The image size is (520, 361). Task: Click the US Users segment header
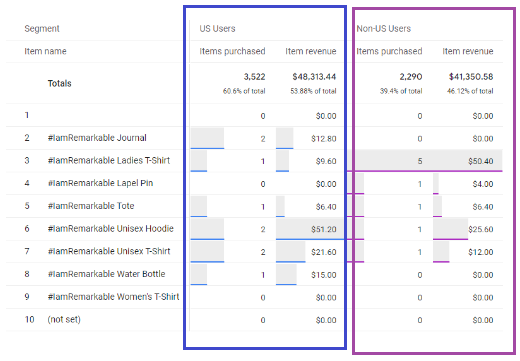coord(217,29)
